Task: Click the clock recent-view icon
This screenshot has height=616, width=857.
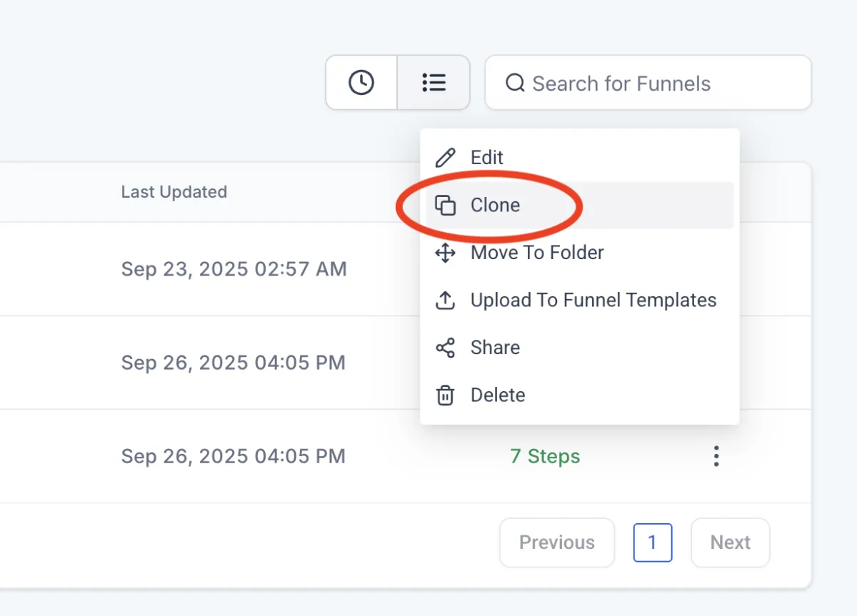Action: 361,83
